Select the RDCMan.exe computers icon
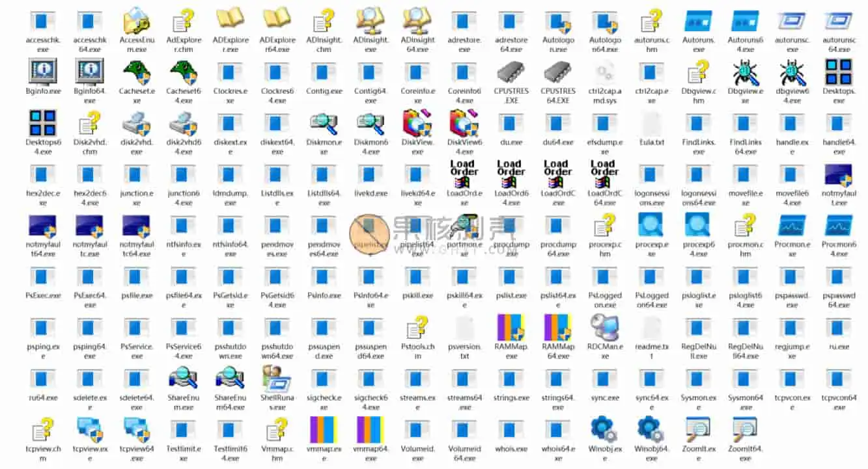 coord(605,328)
